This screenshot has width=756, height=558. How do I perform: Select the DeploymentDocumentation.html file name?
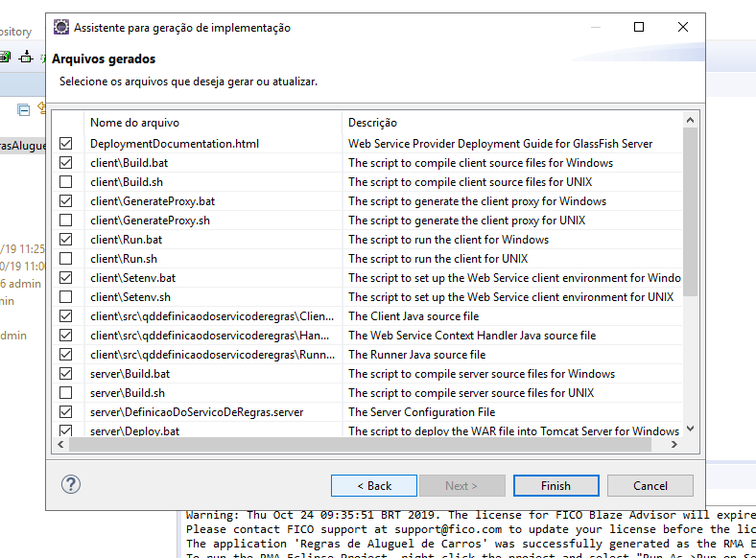point(175,144)
